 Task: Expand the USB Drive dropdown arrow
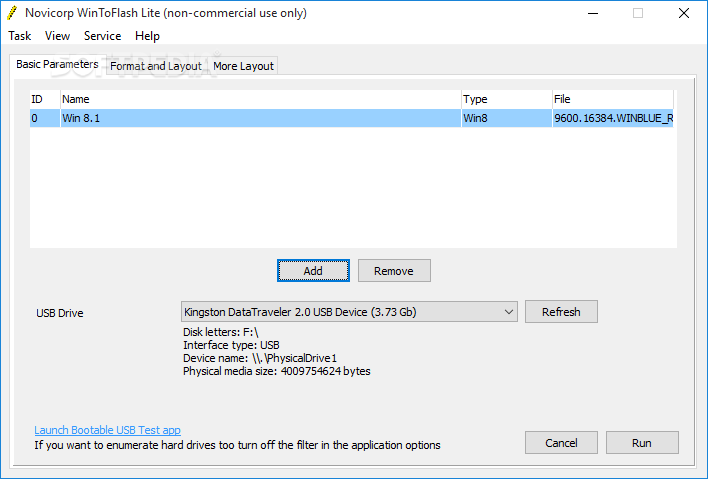508,312
